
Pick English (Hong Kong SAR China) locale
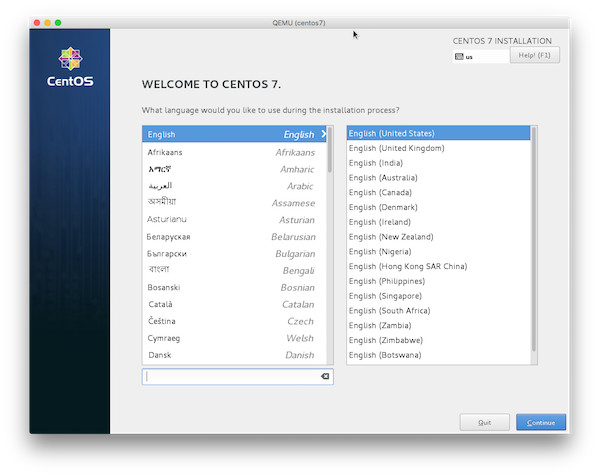(439, 266)
